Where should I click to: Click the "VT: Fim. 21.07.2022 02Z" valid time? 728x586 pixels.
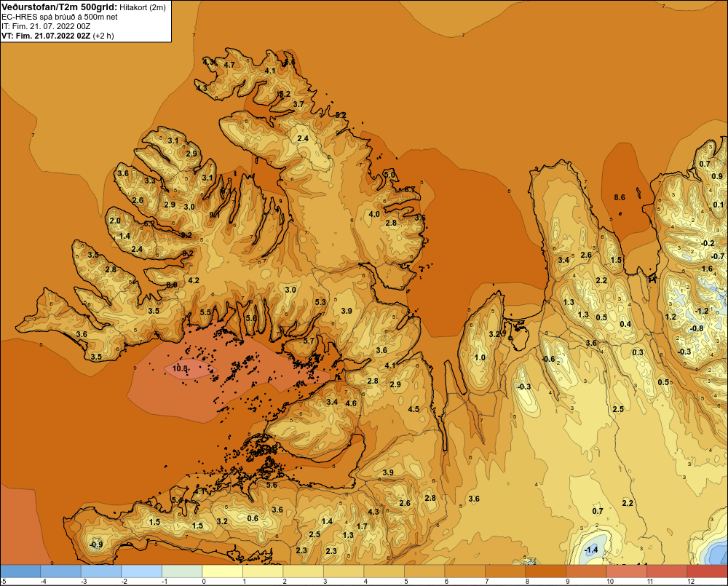pyautogui.click(x=46, y=36)
